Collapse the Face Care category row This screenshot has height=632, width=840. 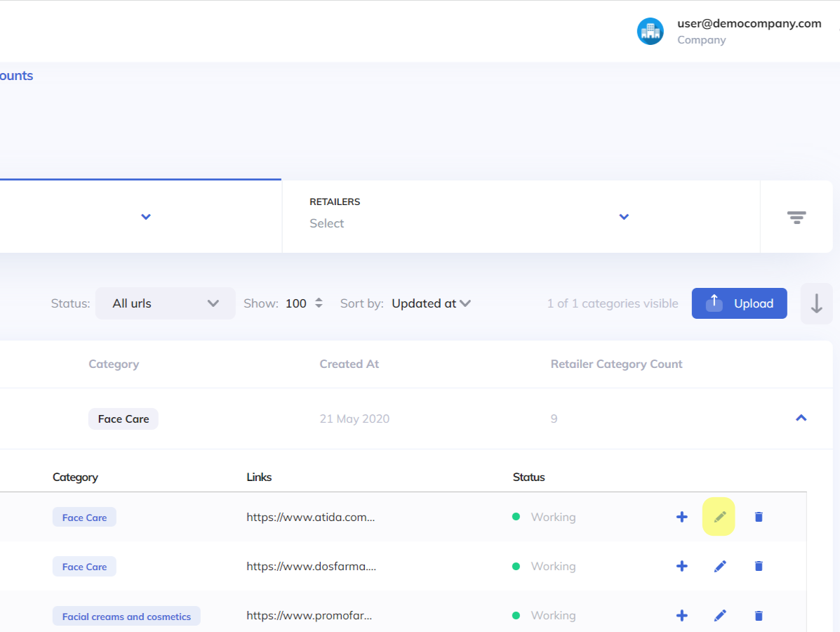click(x=801, y=419)
